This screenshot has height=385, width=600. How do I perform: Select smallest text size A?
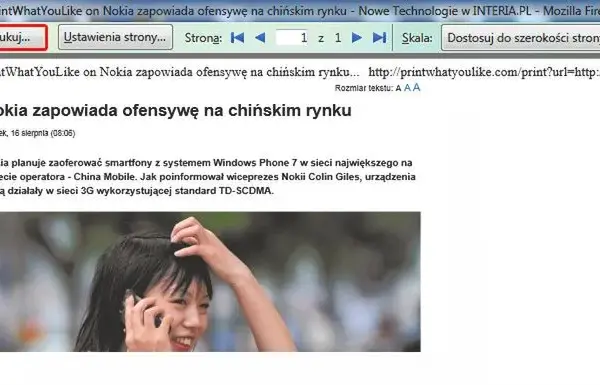(398, 88)
